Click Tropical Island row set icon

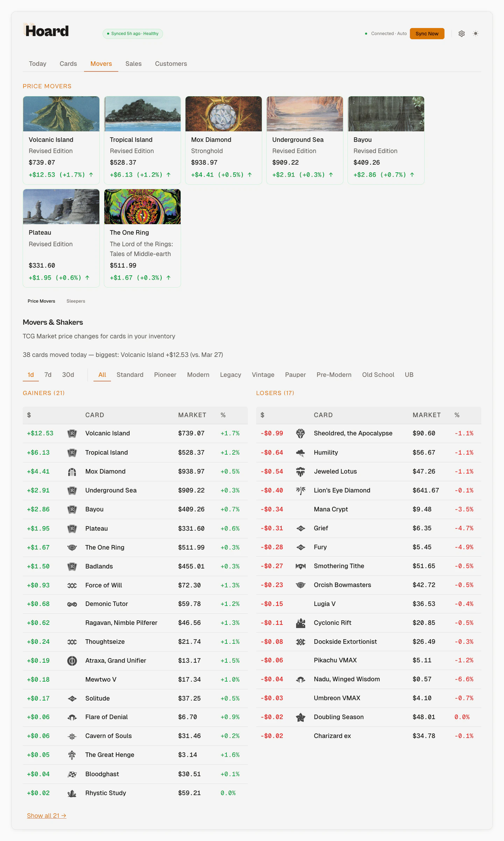(72, 453)
